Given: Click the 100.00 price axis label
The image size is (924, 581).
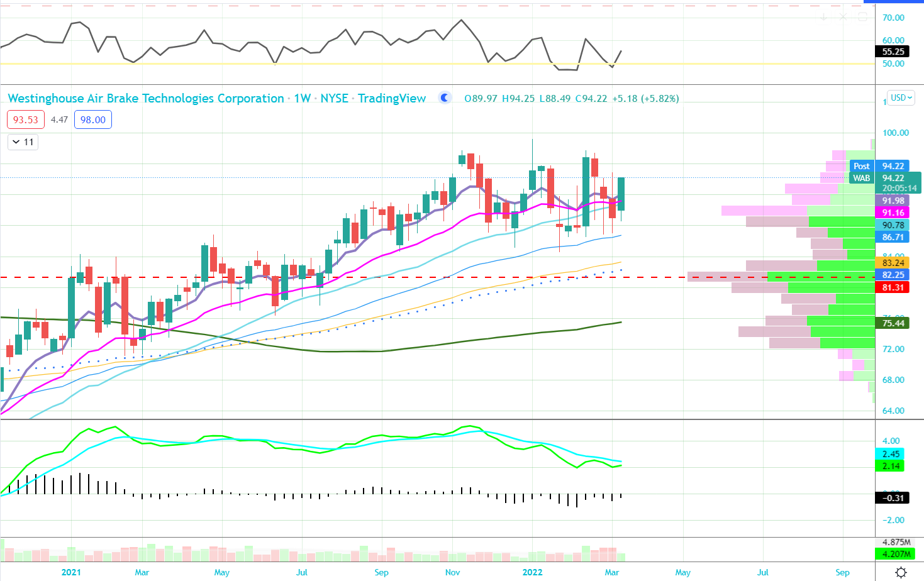Looking at the screenshot, I should pos(896,133).
